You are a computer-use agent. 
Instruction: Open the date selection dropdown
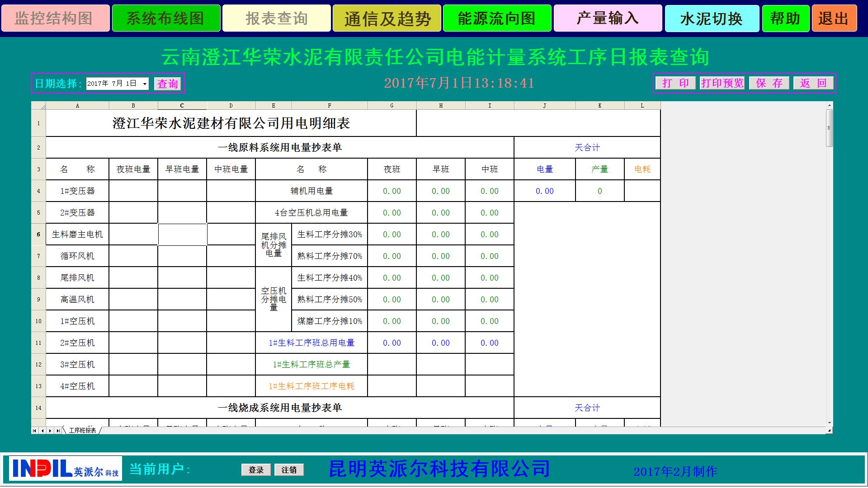click(x=145, y=84)
